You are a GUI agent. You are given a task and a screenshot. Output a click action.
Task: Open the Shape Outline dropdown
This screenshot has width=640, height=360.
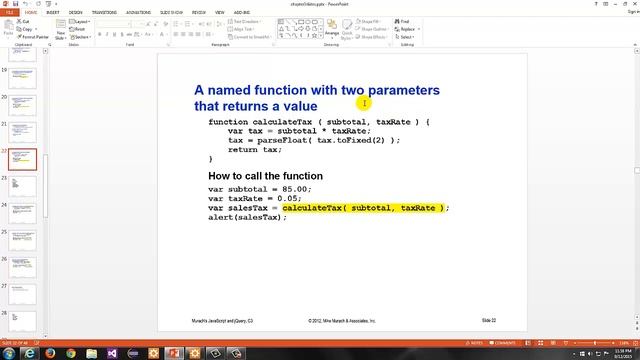click(x=372, y=29)
